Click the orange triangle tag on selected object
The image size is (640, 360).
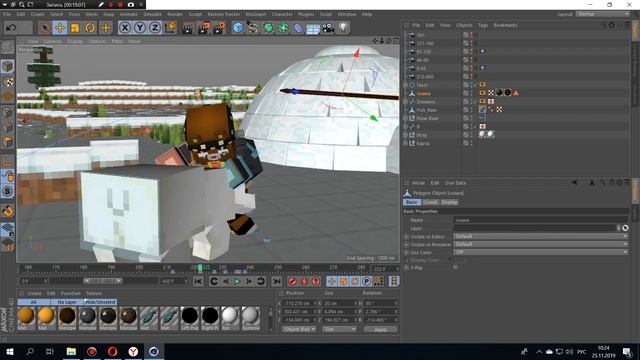point(516,93)
